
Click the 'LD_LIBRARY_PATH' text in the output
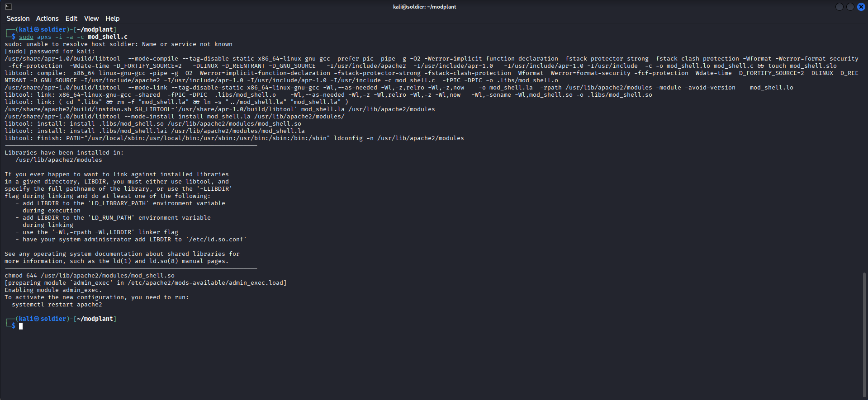click(x=119, y=203)
